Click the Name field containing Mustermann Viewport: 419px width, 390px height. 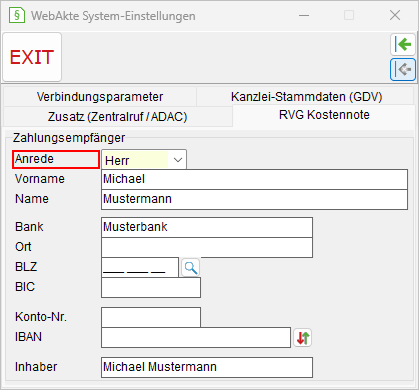(x=254, y=199)
